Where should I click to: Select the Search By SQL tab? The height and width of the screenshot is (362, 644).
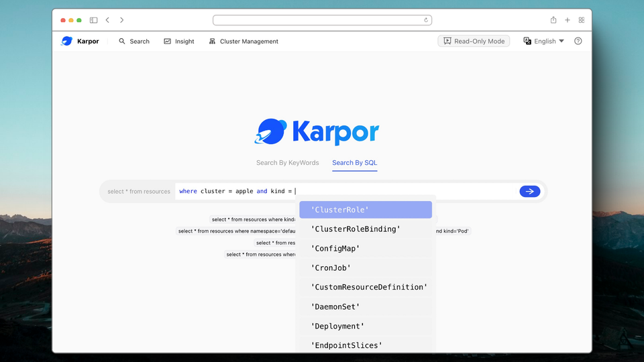click(354, 162)
